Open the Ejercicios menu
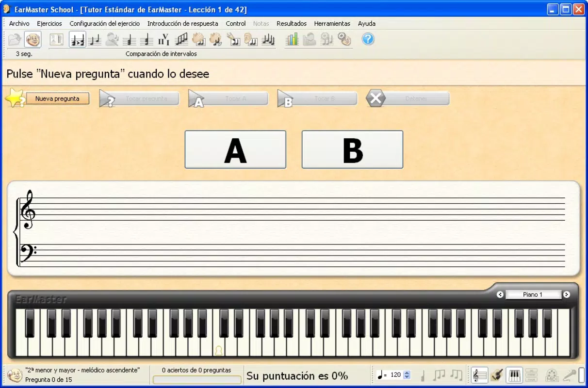Screen dimensions: 588x388 [x=49, y=23]
